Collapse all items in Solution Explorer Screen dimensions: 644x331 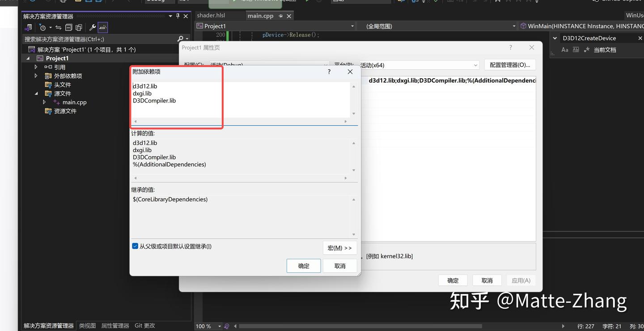click(68, 27)
